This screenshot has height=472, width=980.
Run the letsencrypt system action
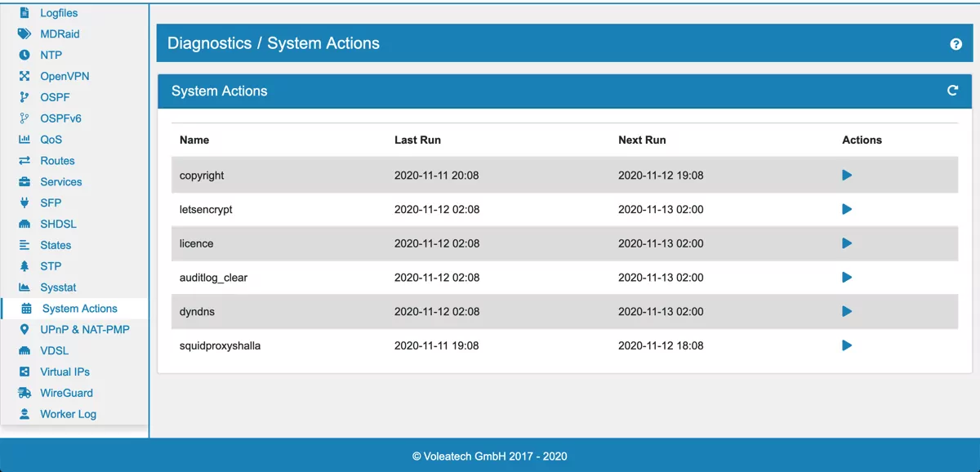pyautogui.click(x=847, y=209)
